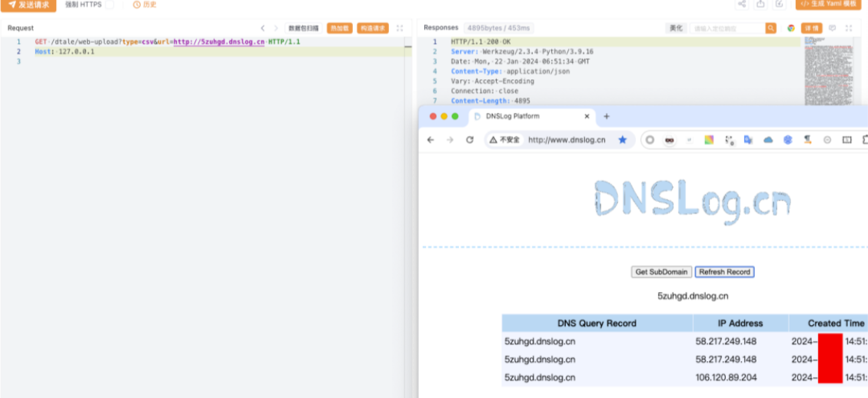This screenshot has width=868, height=398.
Task: Focus the response search input field
Action: (x=727, y=28)
